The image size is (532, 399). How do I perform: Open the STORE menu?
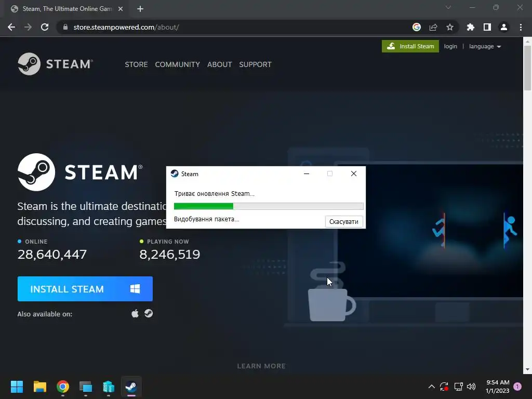136,64
